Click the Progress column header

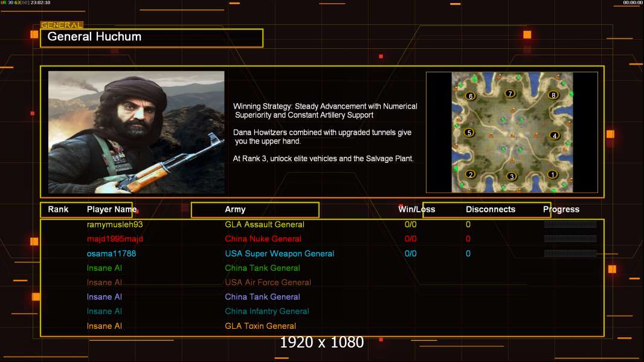[561, 209]
